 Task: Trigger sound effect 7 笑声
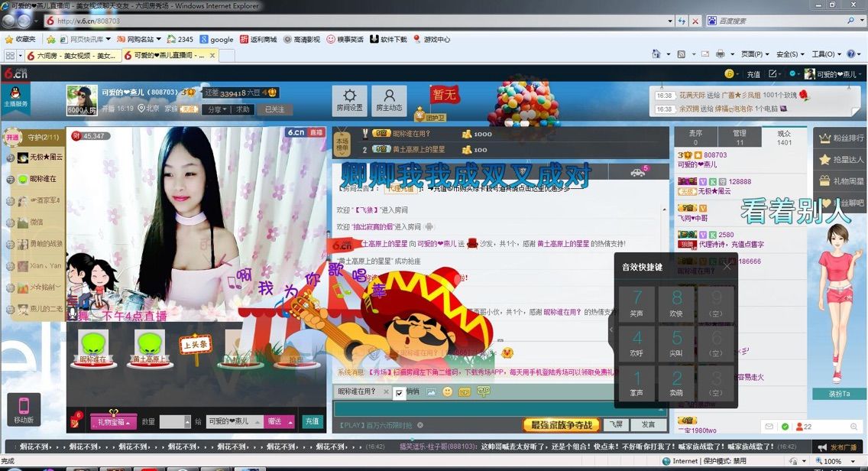click(x=637, y=303)
